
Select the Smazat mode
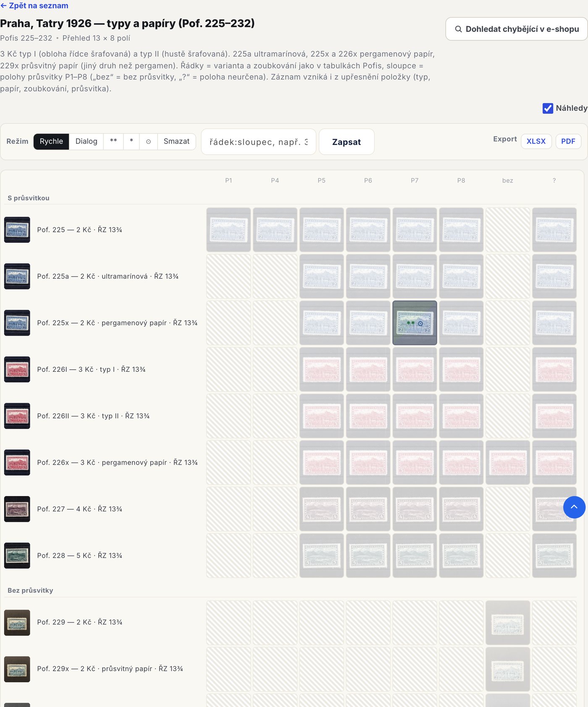[x=176, y=142]
